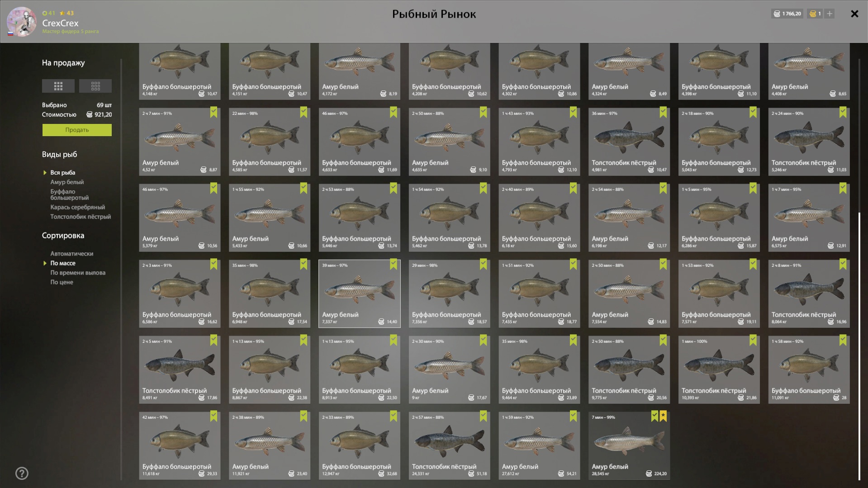Click the vertical scrollbar on the right
This screenshot has width=868, height=488.
tap(859, 346)
